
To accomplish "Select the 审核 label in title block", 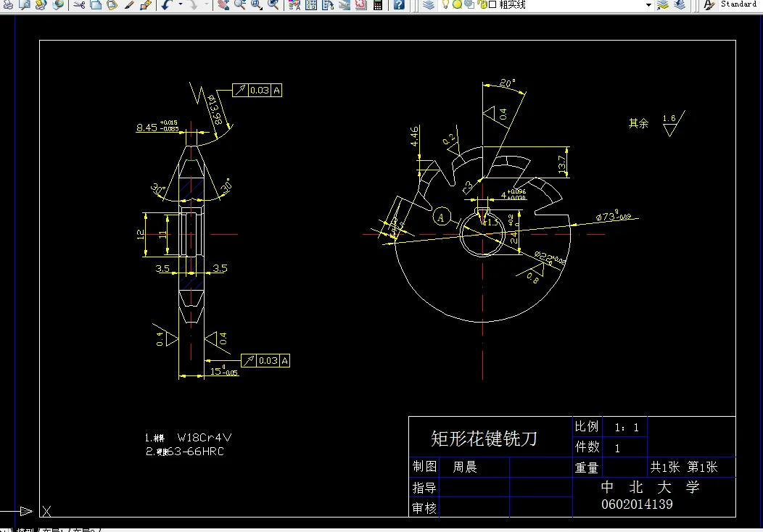I will tap(424, 509).
